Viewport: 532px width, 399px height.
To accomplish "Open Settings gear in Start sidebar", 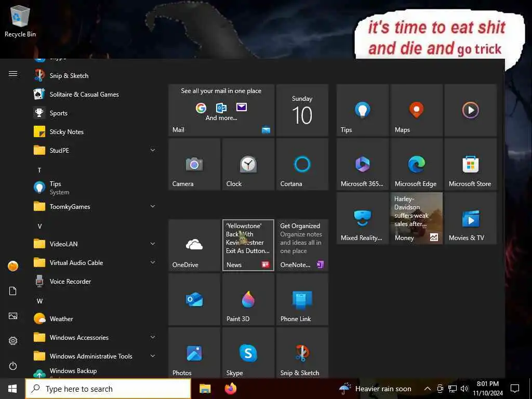I will pos(13,341).
